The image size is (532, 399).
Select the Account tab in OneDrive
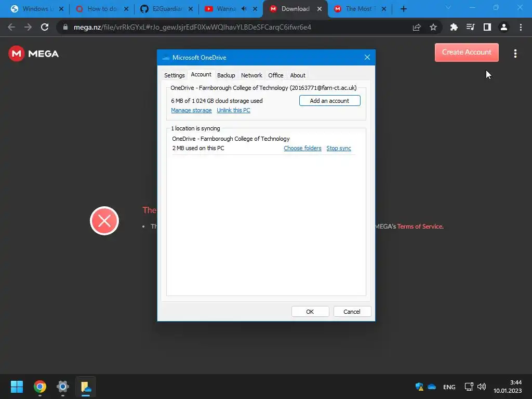pyautogui.click(x=201, y=75)
